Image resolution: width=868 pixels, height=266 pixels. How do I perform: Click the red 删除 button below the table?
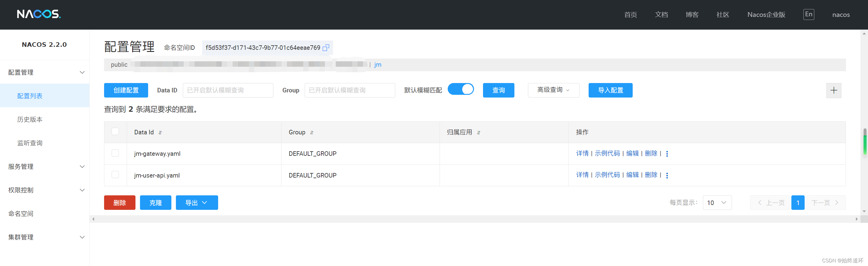pyautogui.click(x=119, y=203)
